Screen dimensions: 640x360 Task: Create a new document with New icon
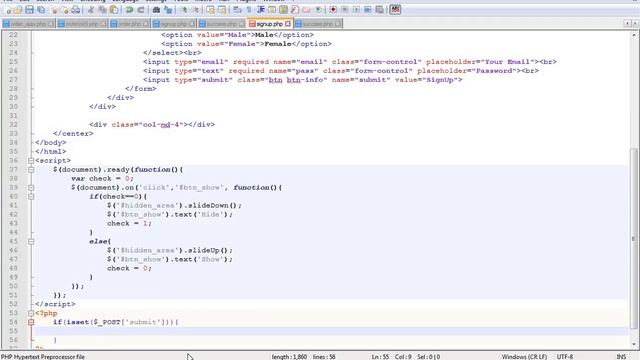pos(7,10)
